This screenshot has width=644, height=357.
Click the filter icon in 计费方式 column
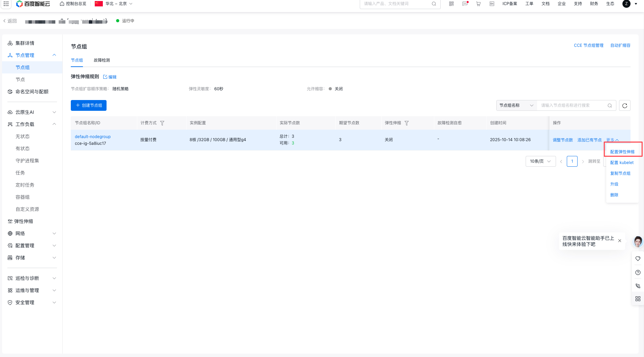162,123
